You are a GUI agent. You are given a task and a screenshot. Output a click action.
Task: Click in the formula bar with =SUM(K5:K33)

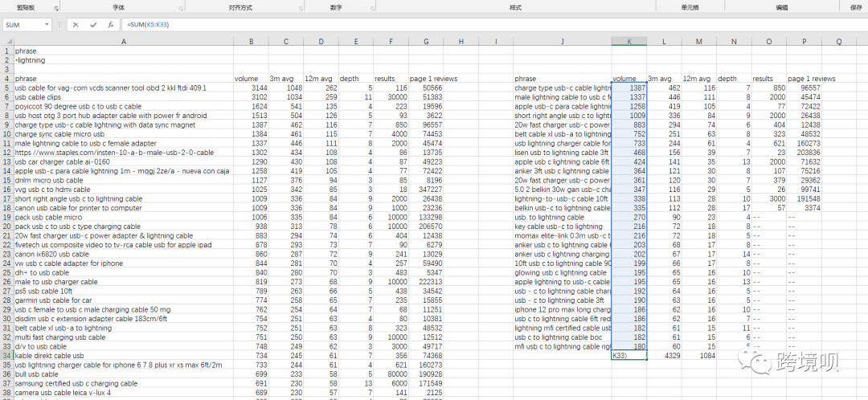point(493,25)
